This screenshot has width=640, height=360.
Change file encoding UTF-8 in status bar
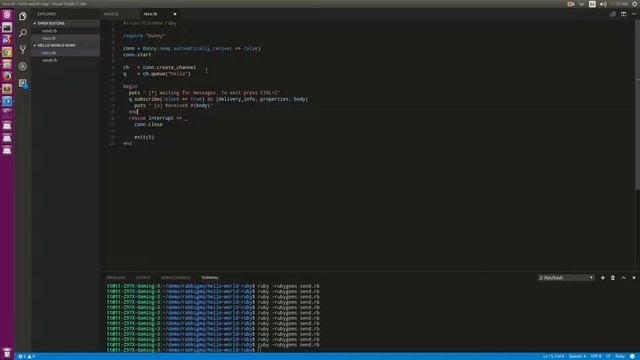[x=596, y=356]
